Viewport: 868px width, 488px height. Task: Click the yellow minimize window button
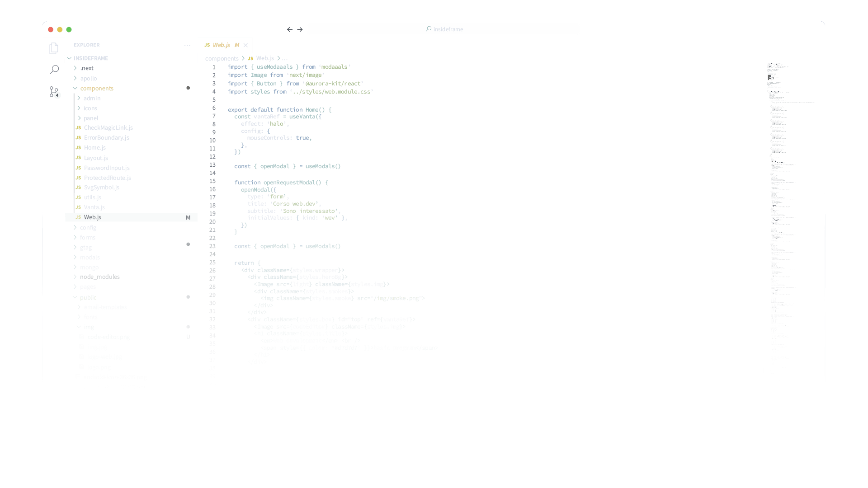coord(60,30)
